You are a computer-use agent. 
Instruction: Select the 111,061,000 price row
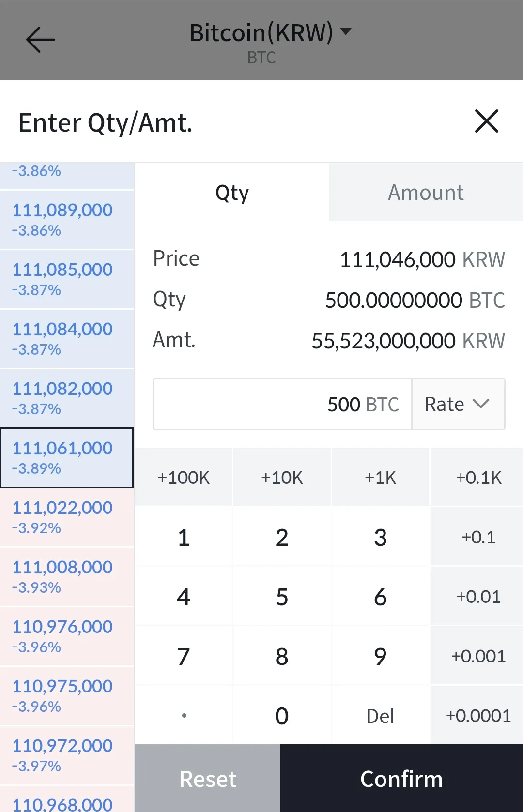coord(67,457)
